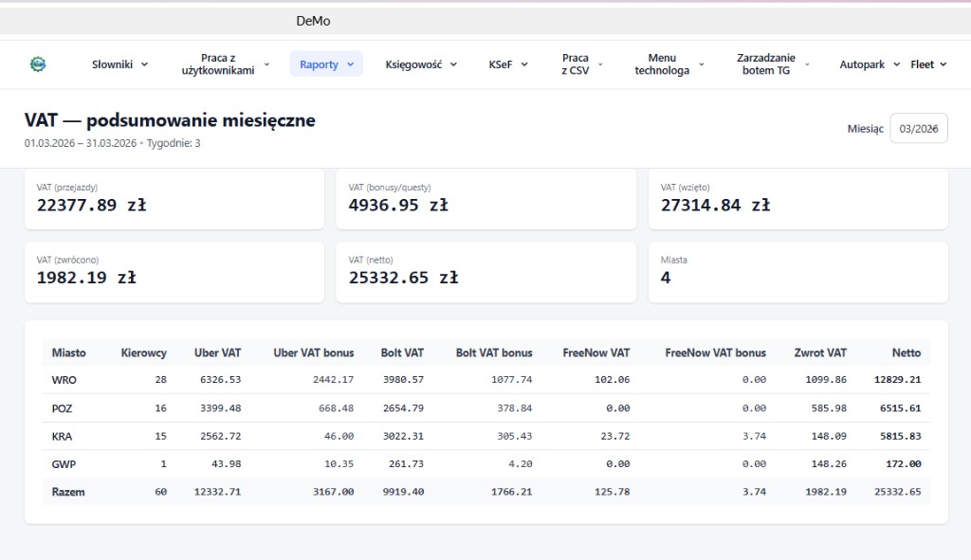The height and width of the screenshot is (560, 971).
Task: Click the VAT (bonusy/questy) card
Action: point(486,199)
